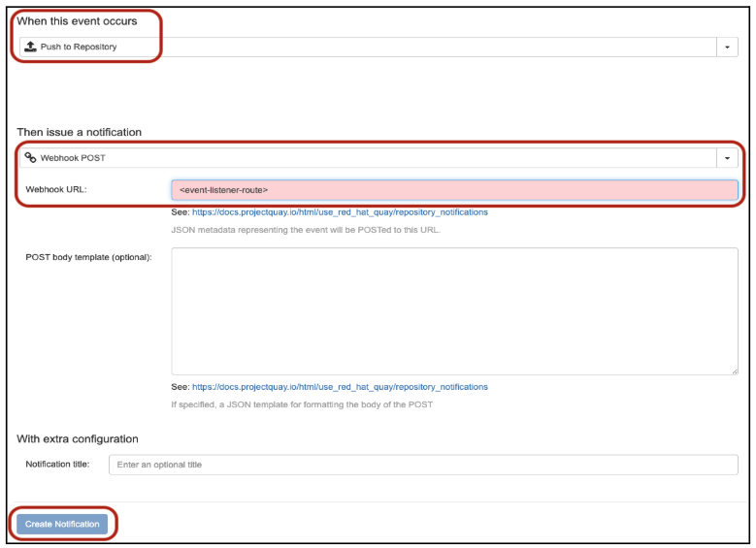Click the 'Webhook URL:' label
The width and height of the screenshot is (756, 548).
click(56, 189)
